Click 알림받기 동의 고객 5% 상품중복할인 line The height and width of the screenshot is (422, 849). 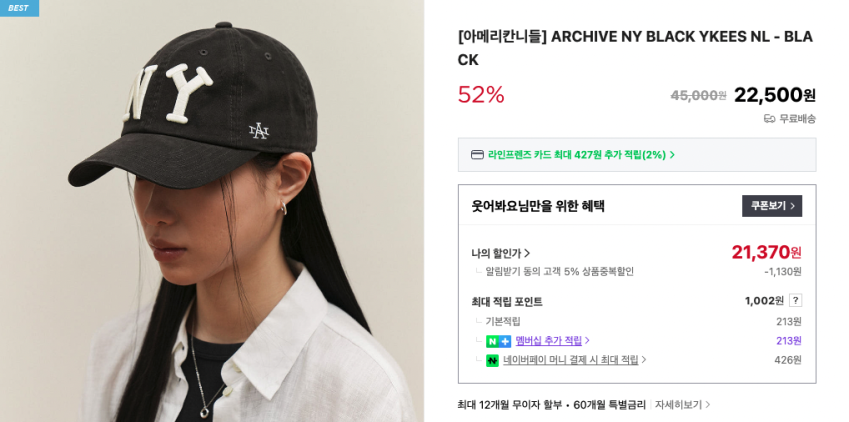point(559,272)
